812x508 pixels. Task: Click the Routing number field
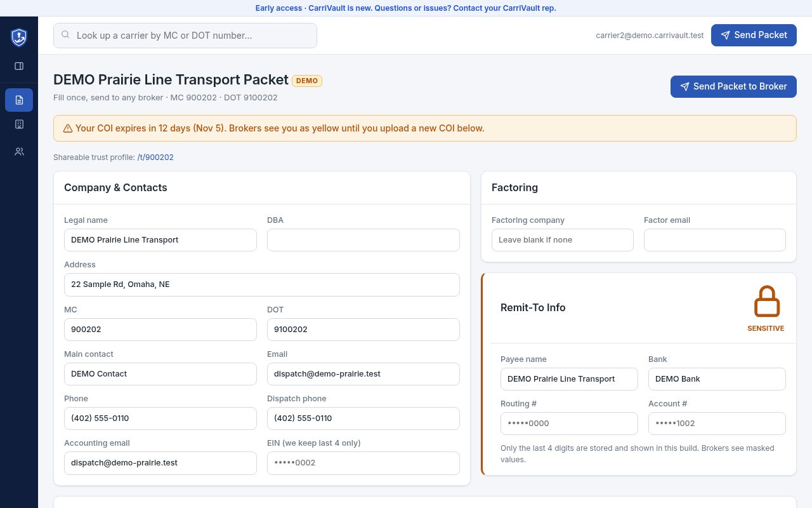click(569, 424)
